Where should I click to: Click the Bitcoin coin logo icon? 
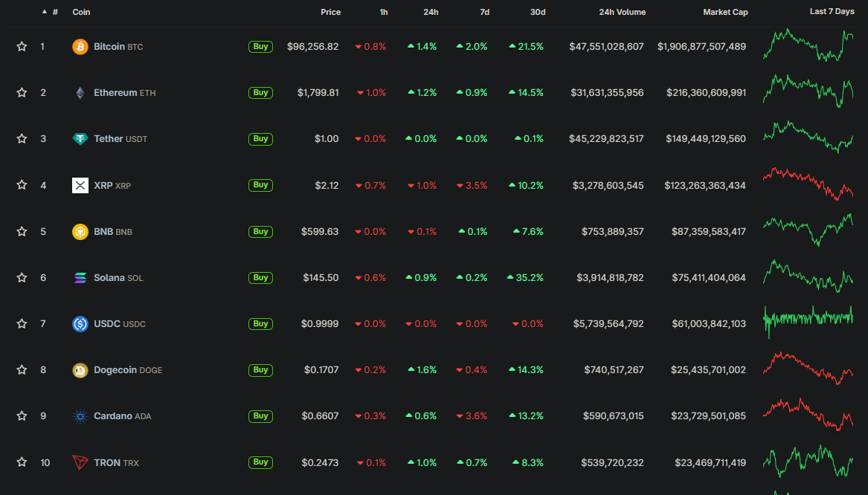(x=80, y=47)
